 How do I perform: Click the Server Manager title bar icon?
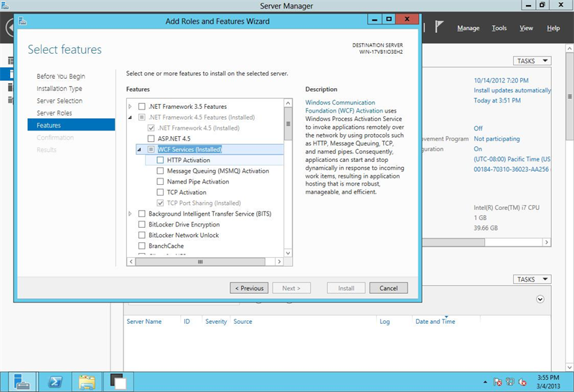point(5,5)
